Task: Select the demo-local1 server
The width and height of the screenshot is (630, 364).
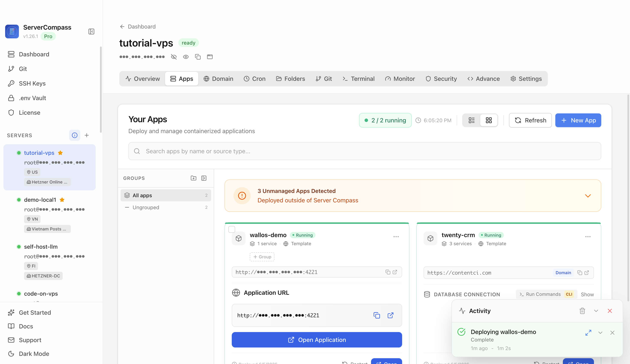Action: tap(50, 214)
